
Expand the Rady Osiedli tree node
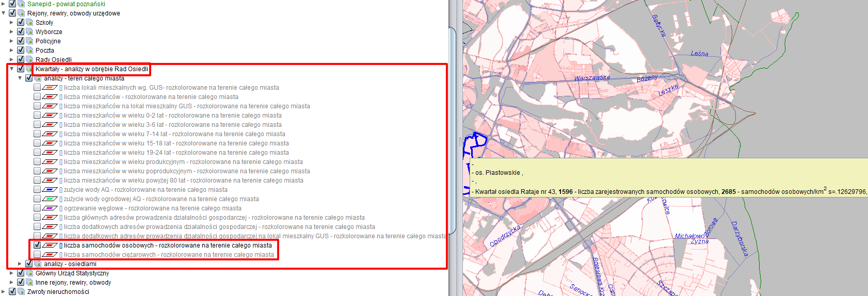point(12,60)
